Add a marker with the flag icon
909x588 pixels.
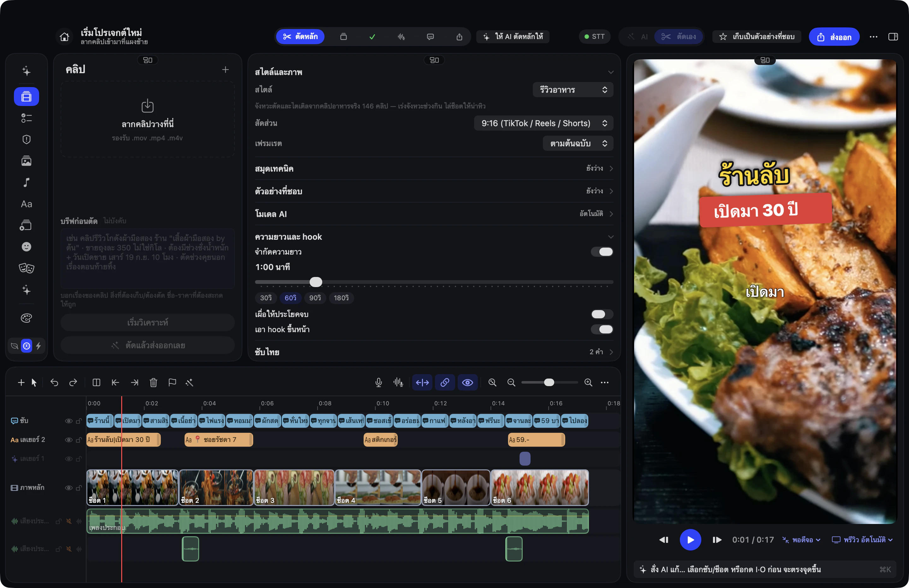(172, 383)
